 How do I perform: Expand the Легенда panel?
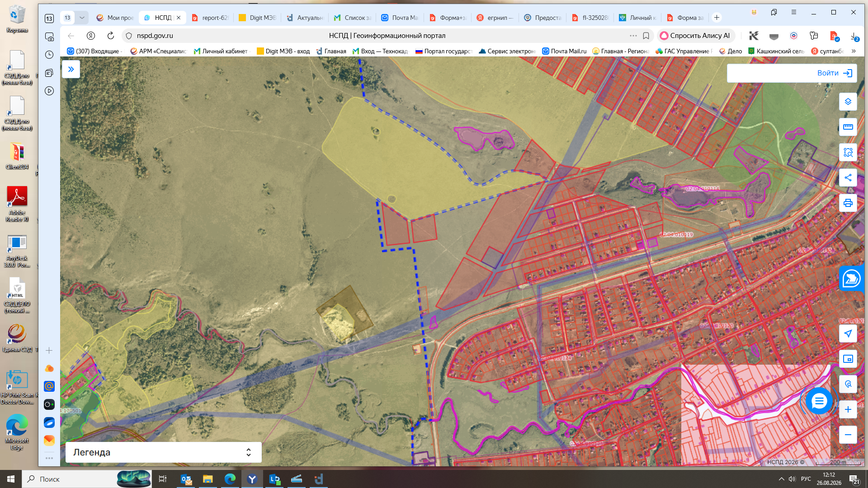163,452
